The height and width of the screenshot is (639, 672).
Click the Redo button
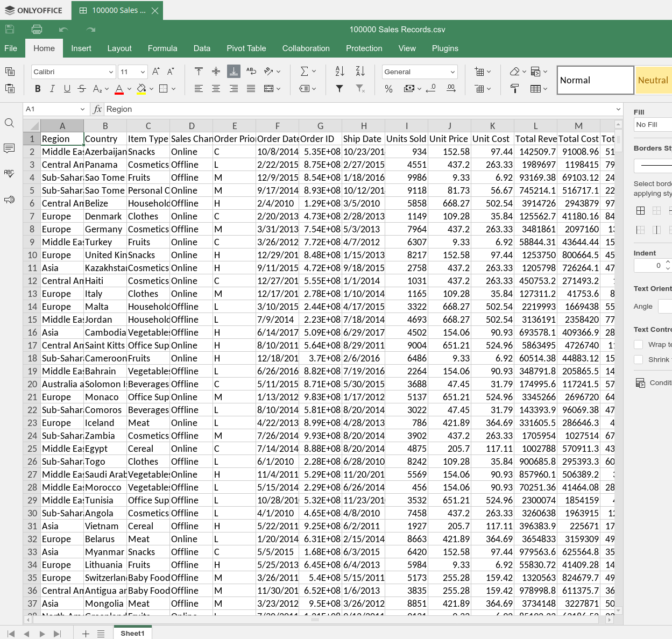coord(91,30)
